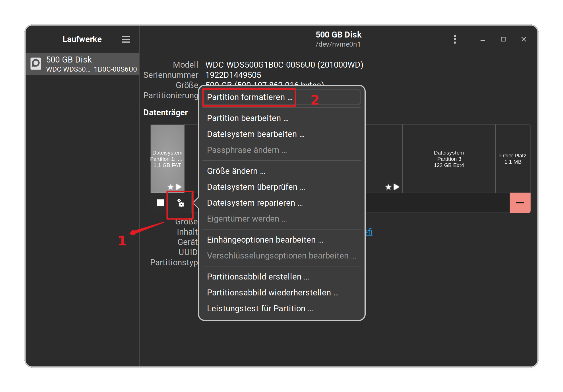This screenshot has width=563, height=392.
Task: Select Partition 3 122 GB Ext4 block
Action: coord(449,159)
